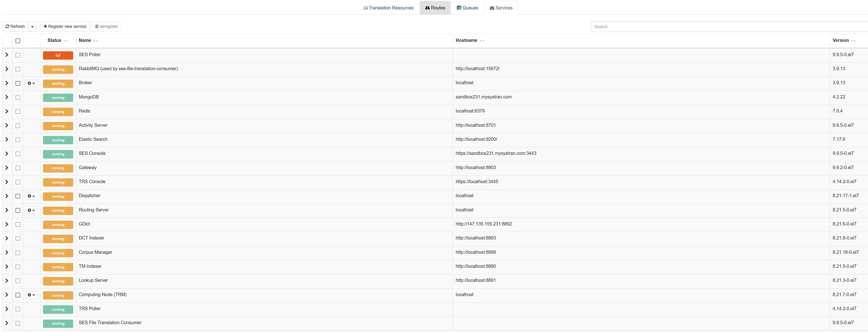Click version '8.21.17-1.el7' cell
The height and width of the screenshot is (332, 868).
pyautogui.click(x=845, y=196)
